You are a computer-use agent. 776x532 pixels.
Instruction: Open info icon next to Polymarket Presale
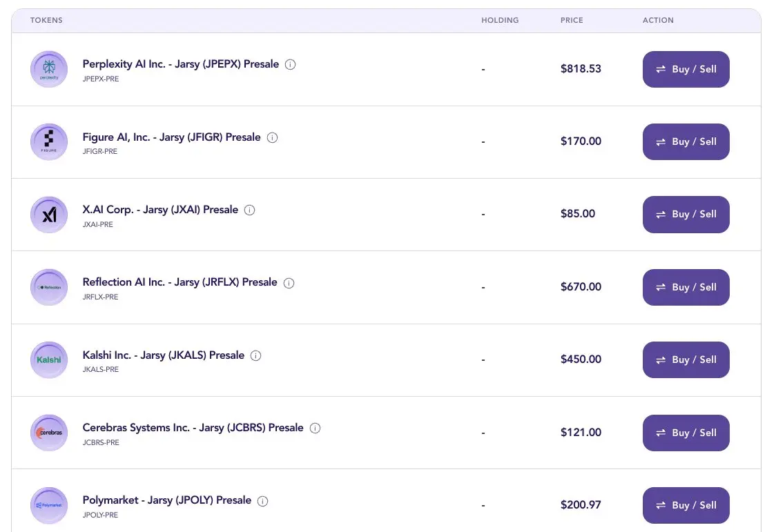point(262,501)
